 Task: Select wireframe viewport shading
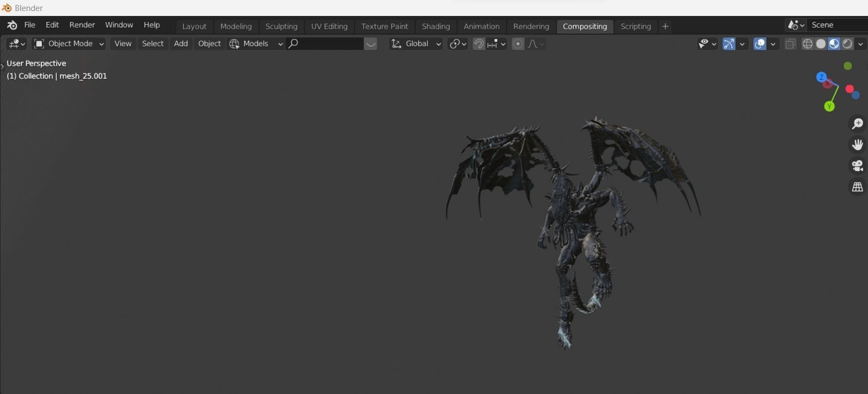807,44
